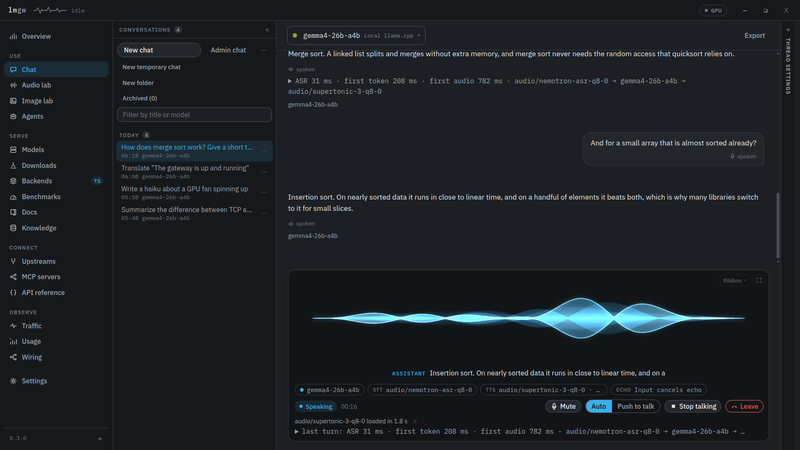Open Audio lab via its waveform icon
This screenshot has height=450, width=800.
coord(13,85)
